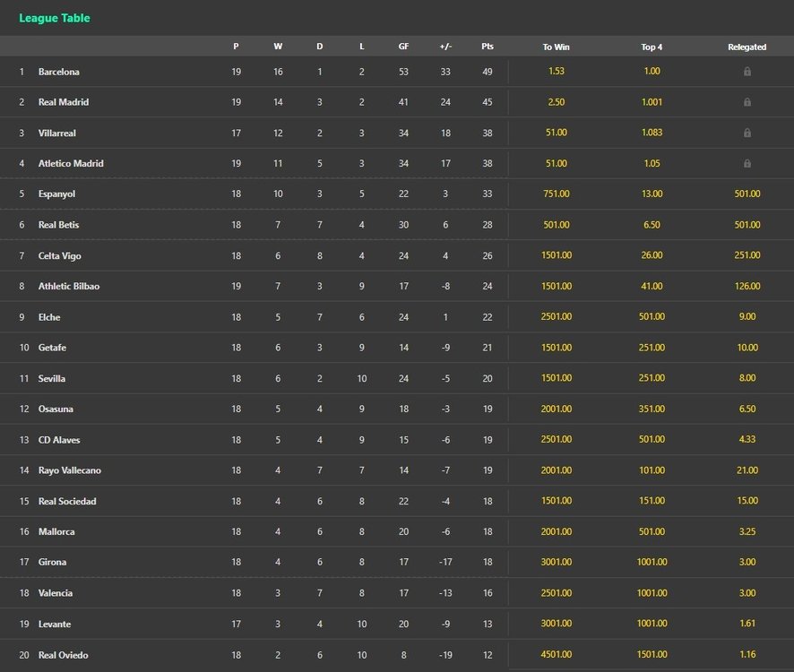The width and height of the screenshot is (794, 672).
Task: Click Atletico Madrid's Relegated lock icon
Action: pyautogui.click(x=747, y=163)
